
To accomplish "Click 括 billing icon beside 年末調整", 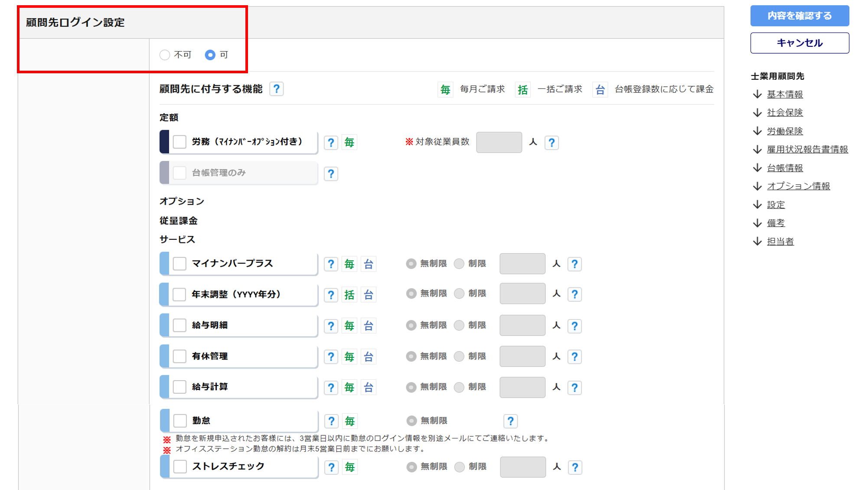I will [x=349, y=295].
